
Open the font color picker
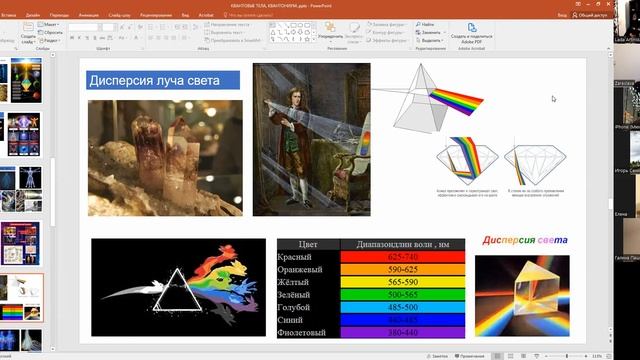tap(137, 38)
